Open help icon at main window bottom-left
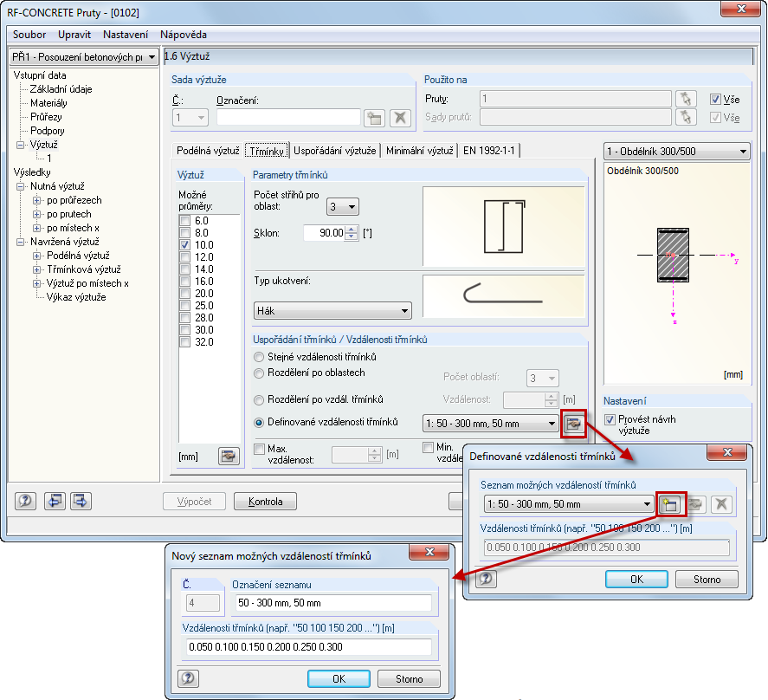The image size is (768, 700). click(x=25, y=501)
